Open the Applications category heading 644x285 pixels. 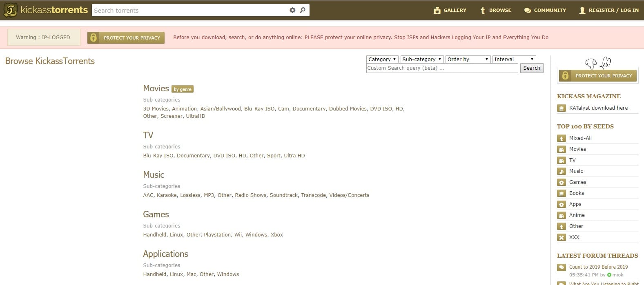[165, 254]
